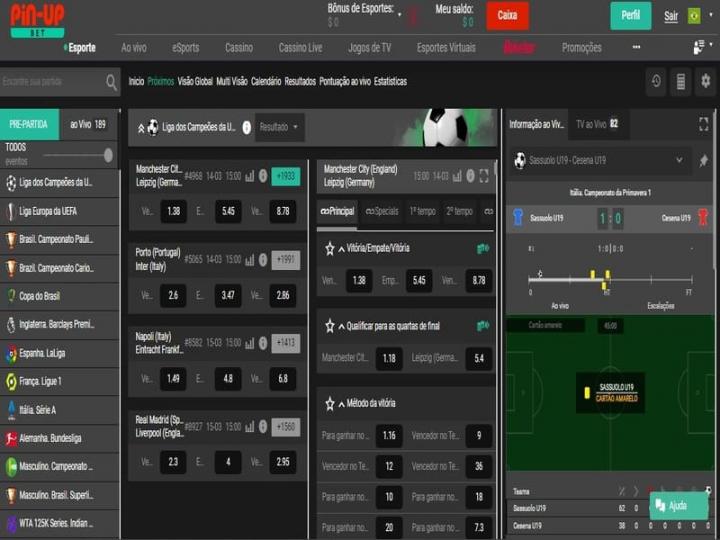Screen dimensions: 720x540
Task: Click the search magnifier icon
Action: [x=111, y=82]
